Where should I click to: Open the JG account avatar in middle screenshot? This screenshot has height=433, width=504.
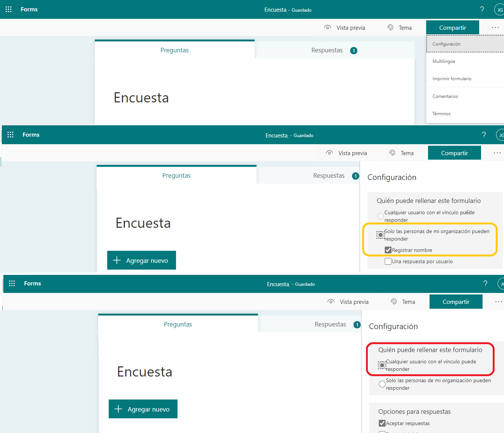click(x=500, y=135)
